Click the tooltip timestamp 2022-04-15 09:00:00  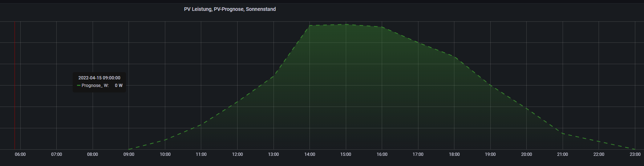click(99, 78)
